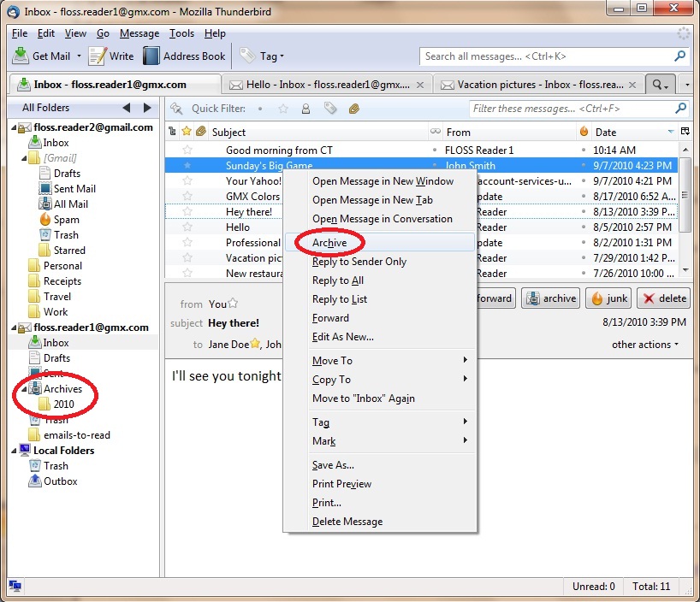700x602 pixels.
Task: Click the contacts Quick Filter icon
Action: pyautogui.click(x=306, y=109)
